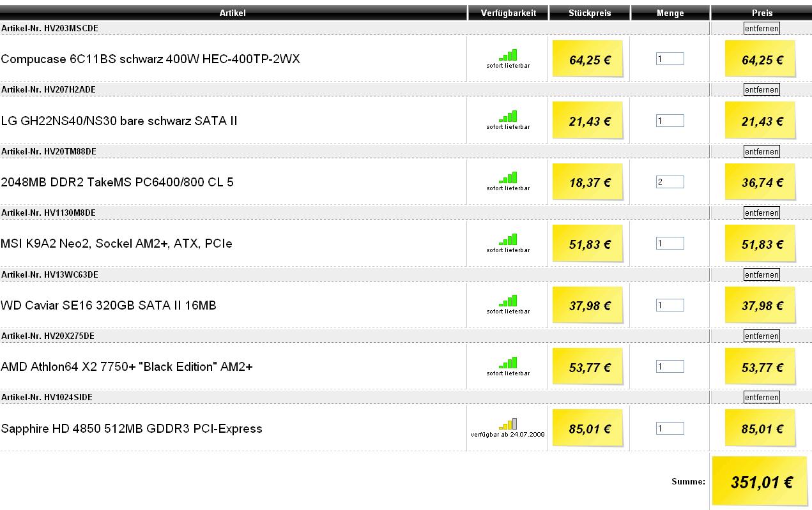
Task: Click the Verfügbarkeit column header
Action: (x=508, y=13)
